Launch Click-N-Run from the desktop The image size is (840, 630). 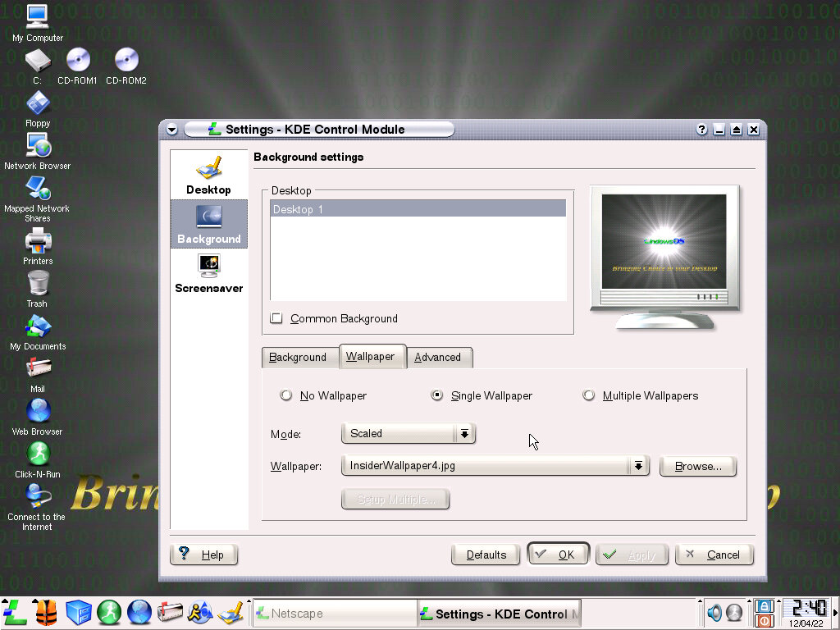(38, 454)
